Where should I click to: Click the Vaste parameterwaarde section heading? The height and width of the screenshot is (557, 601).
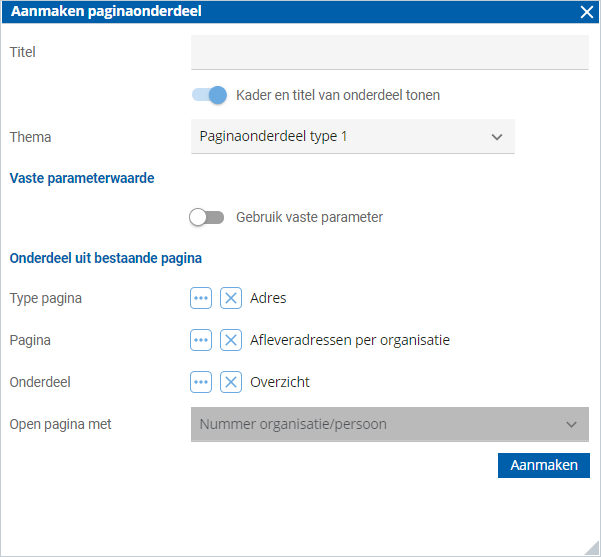tap(82, 178)
